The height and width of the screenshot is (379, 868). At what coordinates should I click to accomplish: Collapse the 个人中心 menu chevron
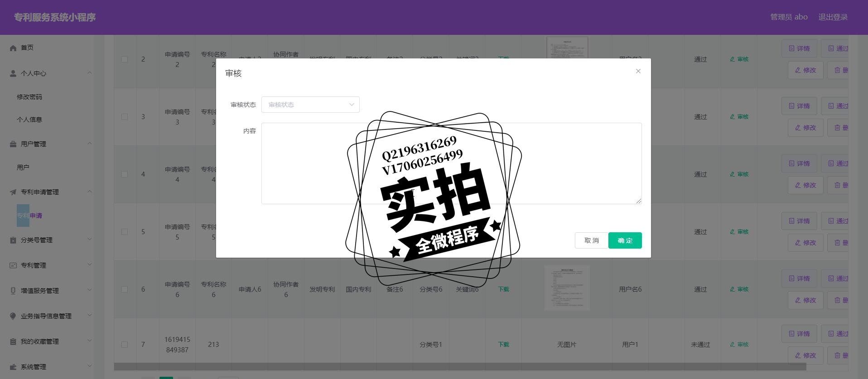(x=89, y=73)
